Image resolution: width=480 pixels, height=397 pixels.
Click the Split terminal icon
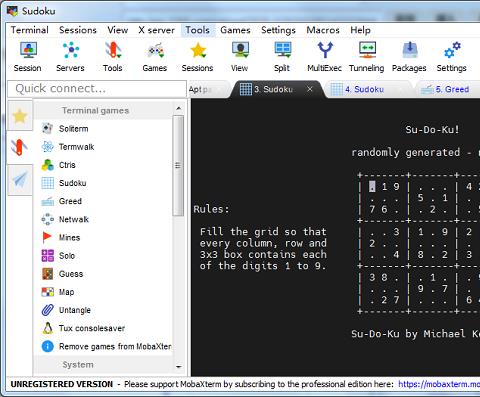[282, 57]
